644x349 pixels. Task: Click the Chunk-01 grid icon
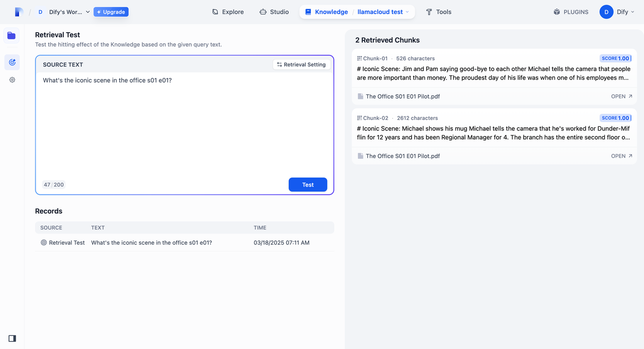tap(359, 58)
